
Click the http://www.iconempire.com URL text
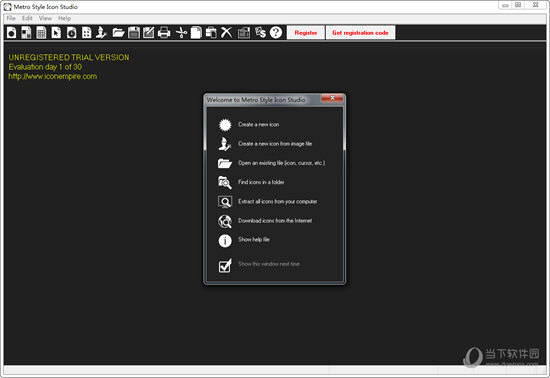click(53, 76)
